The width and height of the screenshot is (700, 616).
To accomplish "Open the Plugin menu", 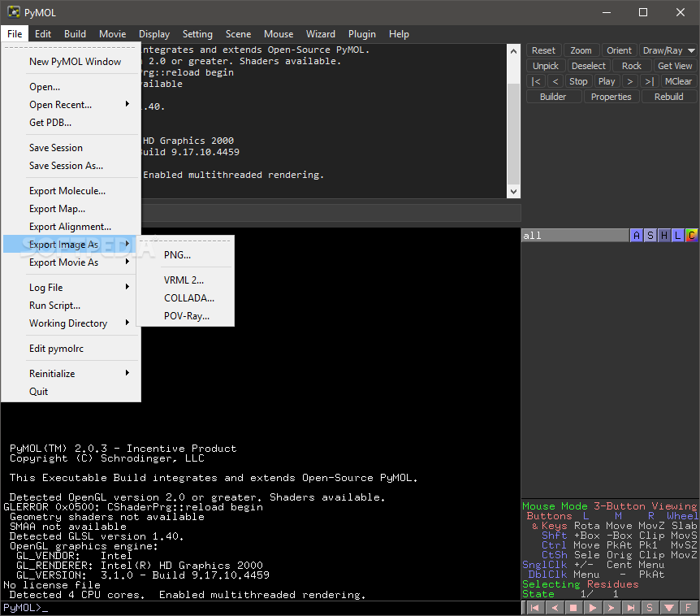I will 361,34.
